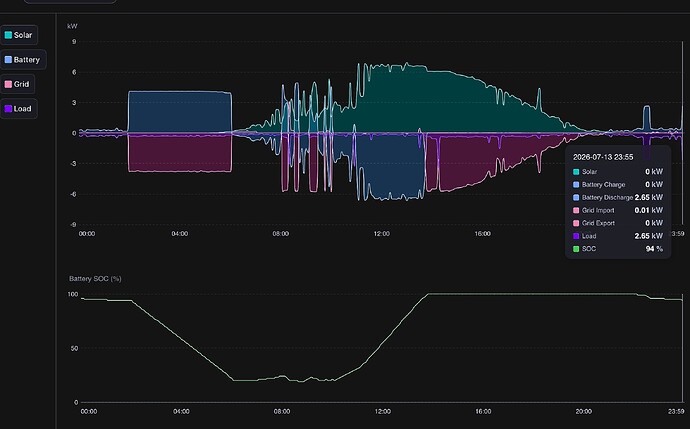Click the 08:00 label on SOC chart
The width and height of the screenshot is (690, 429).
282,411
